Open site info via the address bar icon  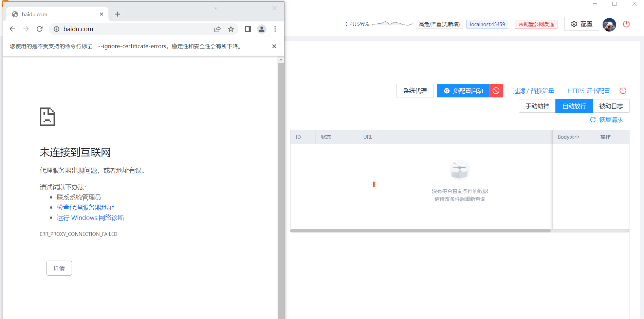coord(56,29)
